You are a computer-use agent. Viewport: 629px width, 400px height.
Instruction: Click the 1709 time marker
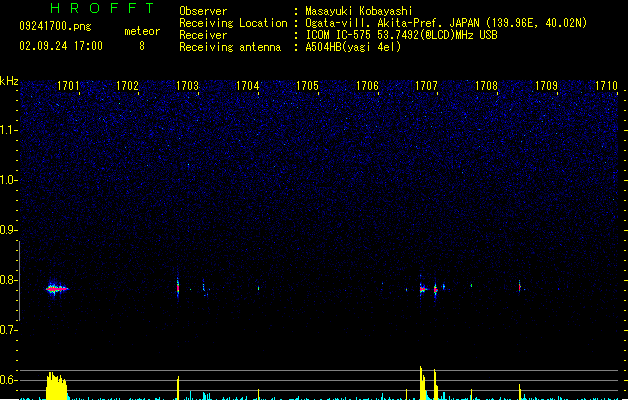(546, 86)
